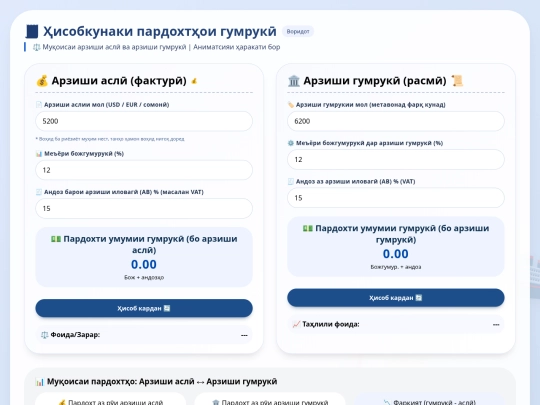Click the 'Боҷгумрук. + андоз' caption
540x405 pixels.
[396, 267]
